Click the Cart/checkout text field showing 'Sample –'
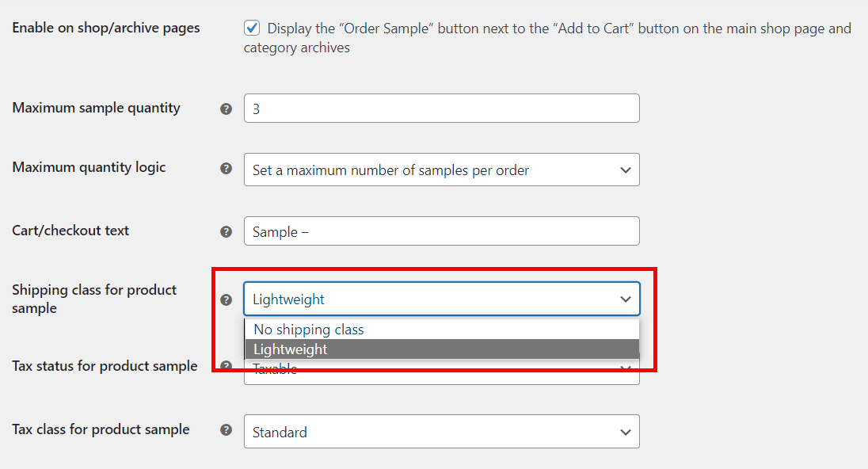The height and width of the screenshot is (469, 868). [441, 231]
